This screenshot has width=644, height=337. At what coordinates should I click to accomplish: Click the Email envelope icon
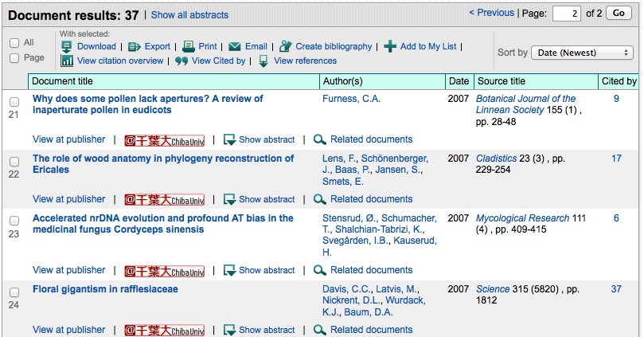pos(235,46)
